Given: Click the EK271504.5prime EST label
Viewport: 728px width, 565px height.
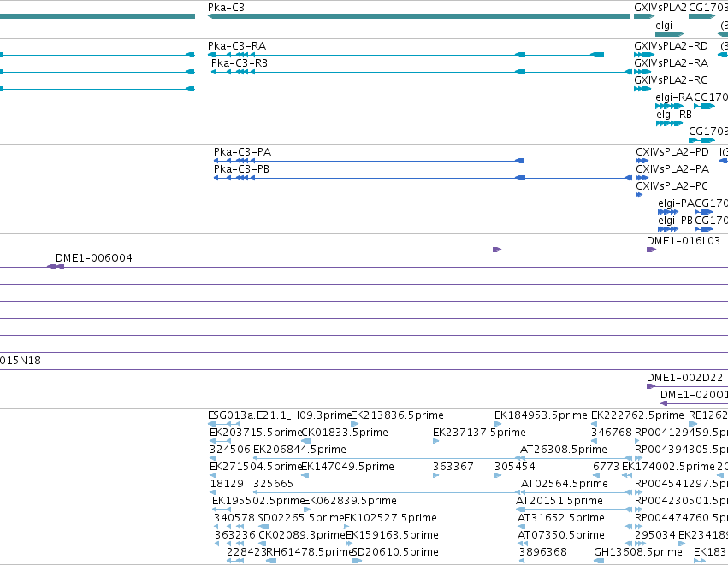Looking at the screenshot, I should point(256,467).
